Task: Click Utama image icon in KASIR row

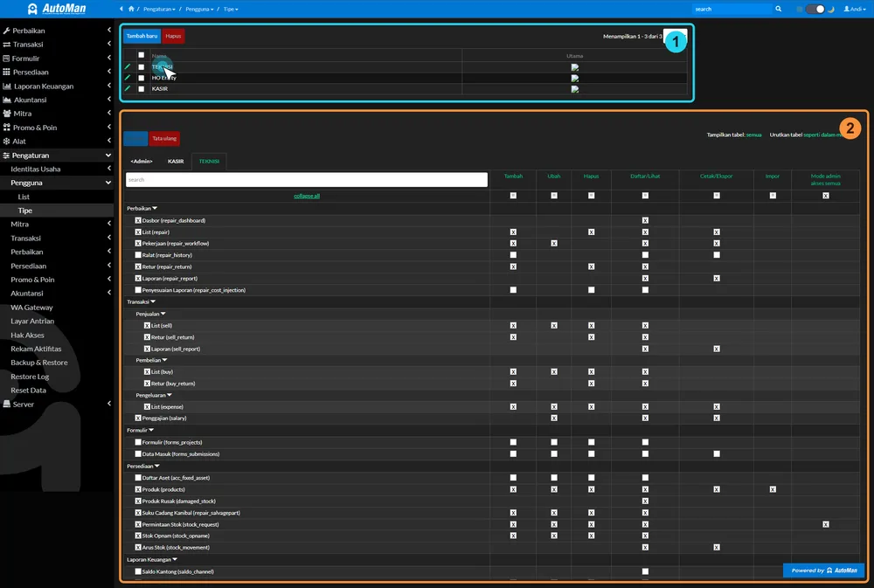Action: (575, 89)
